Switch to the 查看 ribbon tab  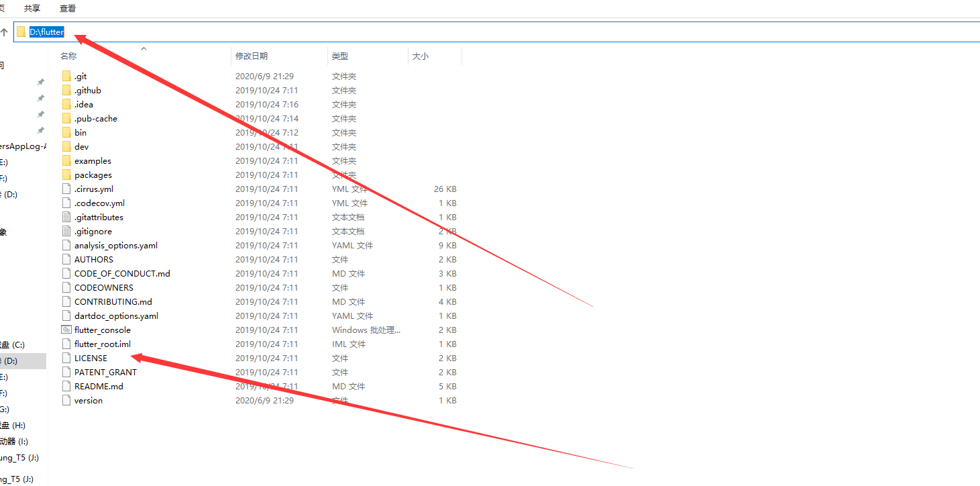click(68, 9)
